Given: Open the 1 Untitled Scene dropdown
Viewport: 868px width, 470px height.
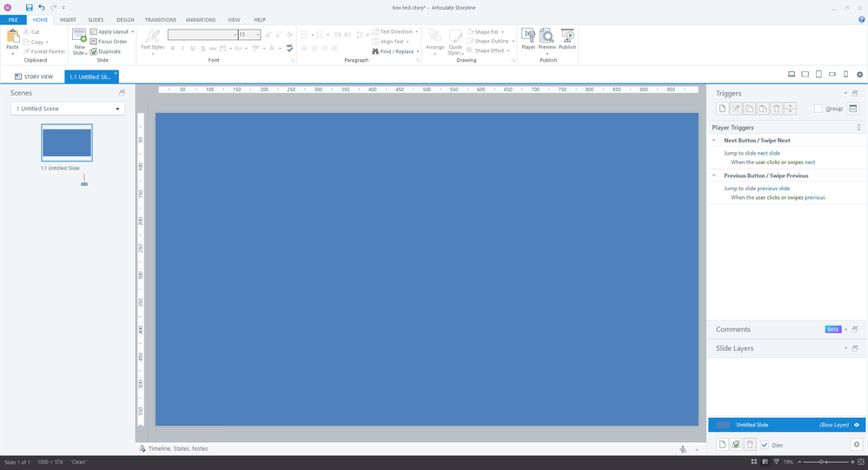Looking at the screenshot, I should pos(67,109).
